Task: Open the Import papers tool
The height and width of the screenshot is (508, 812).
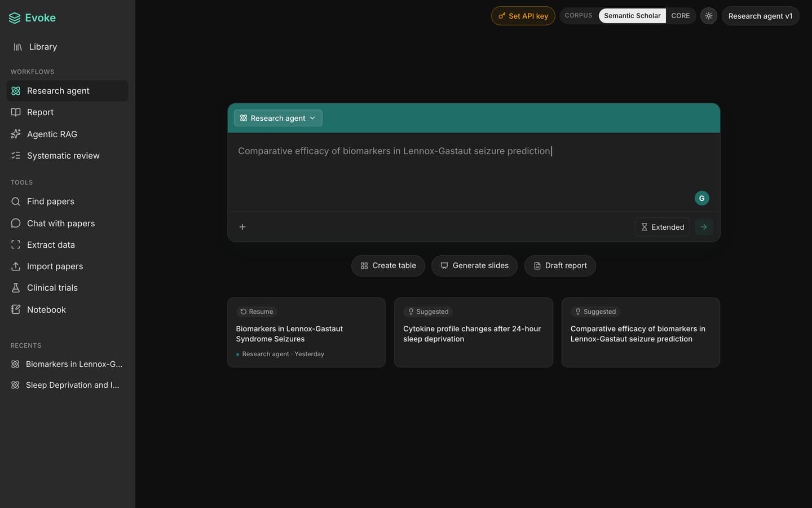Action: (x=68, y=266)
